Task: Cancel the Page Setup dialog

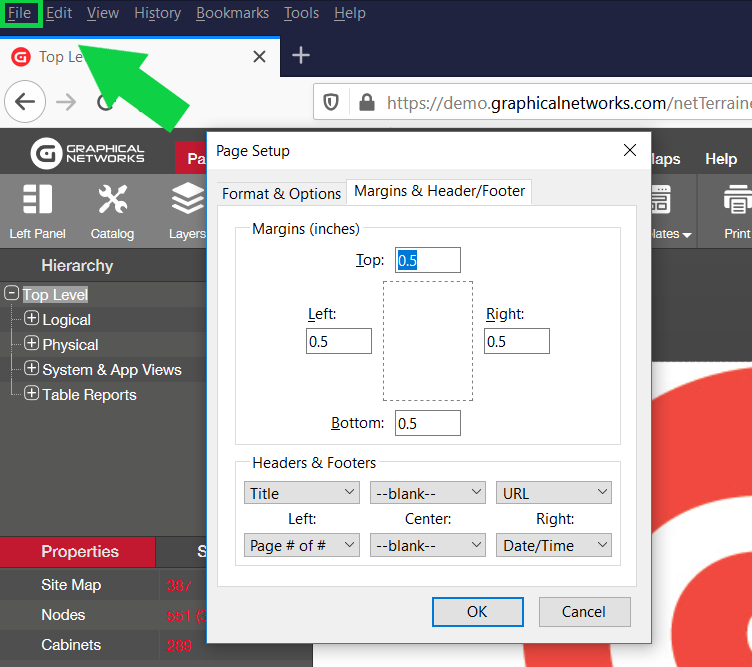Action: [x=584, y=612]
